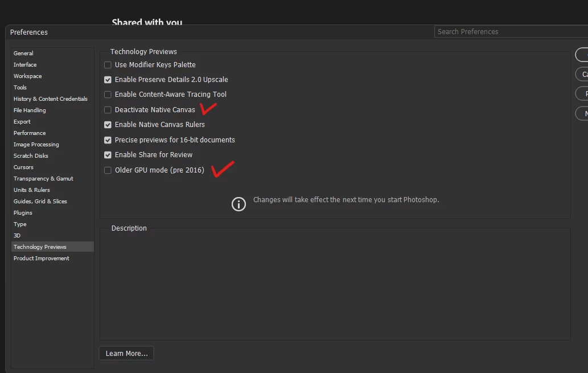Image resolution: width=588 pixels, height=373 pixels.
Task: Go to Workspace preferences
Action: [52, 76]
